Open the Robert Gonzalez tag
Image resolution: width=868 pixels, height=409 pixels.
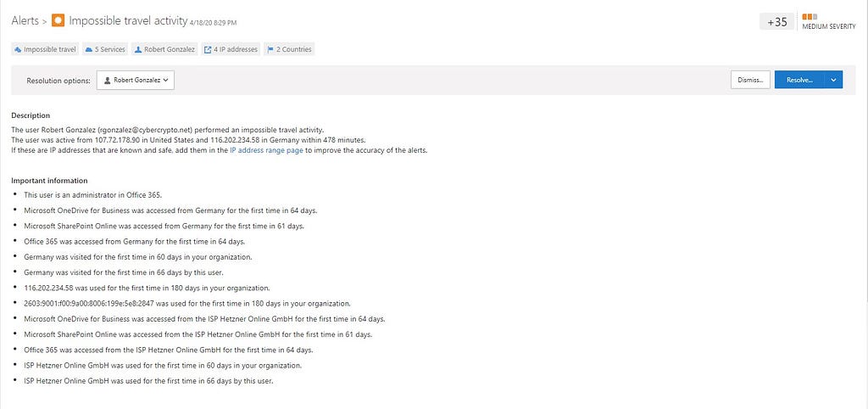[165, 49]
